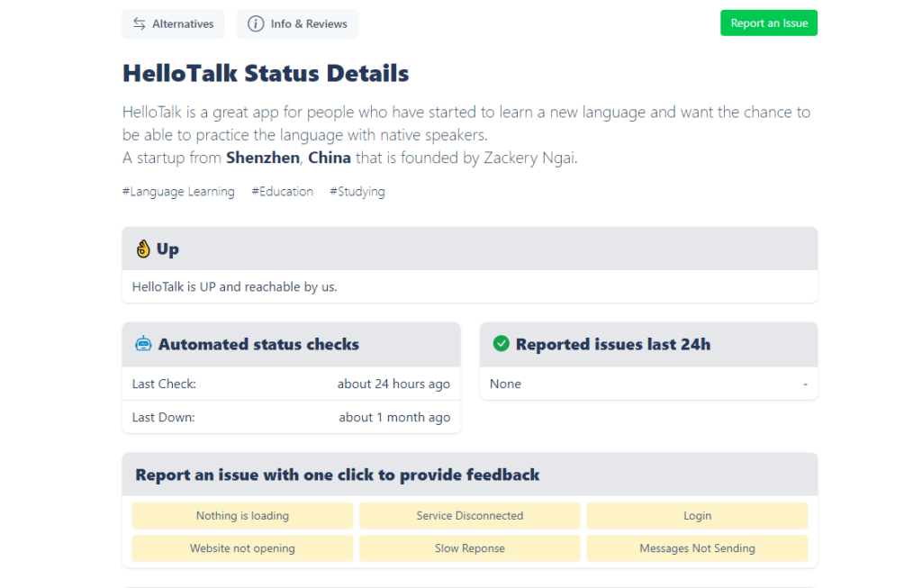This screenshot has width=922, height=588.
Task: Click the info circle icon
Action: (x=256, y=23)
